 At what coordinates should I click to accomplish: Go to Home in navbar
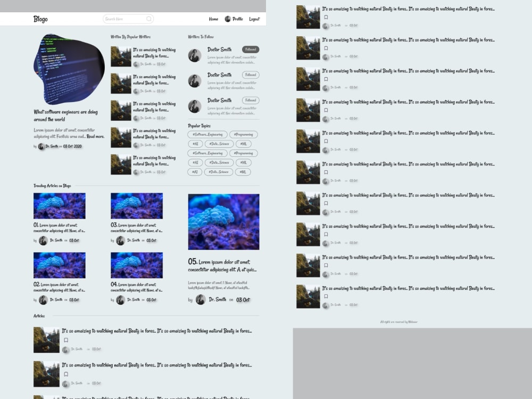pos(213,19)
